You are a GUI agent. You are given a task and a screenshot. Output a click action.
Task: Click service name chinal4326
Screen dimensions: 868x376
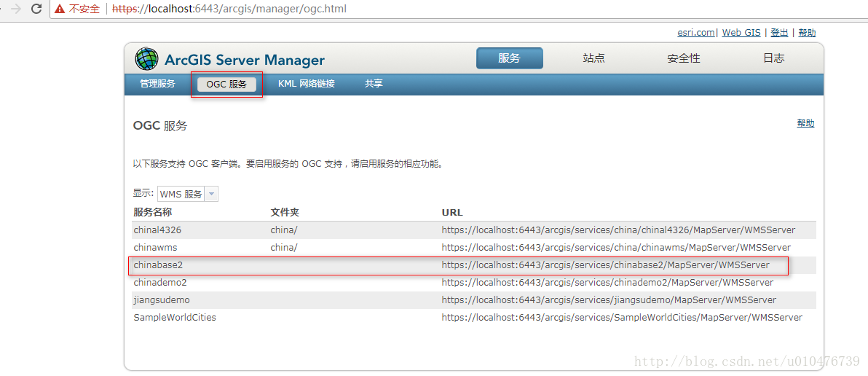point(157,230)
